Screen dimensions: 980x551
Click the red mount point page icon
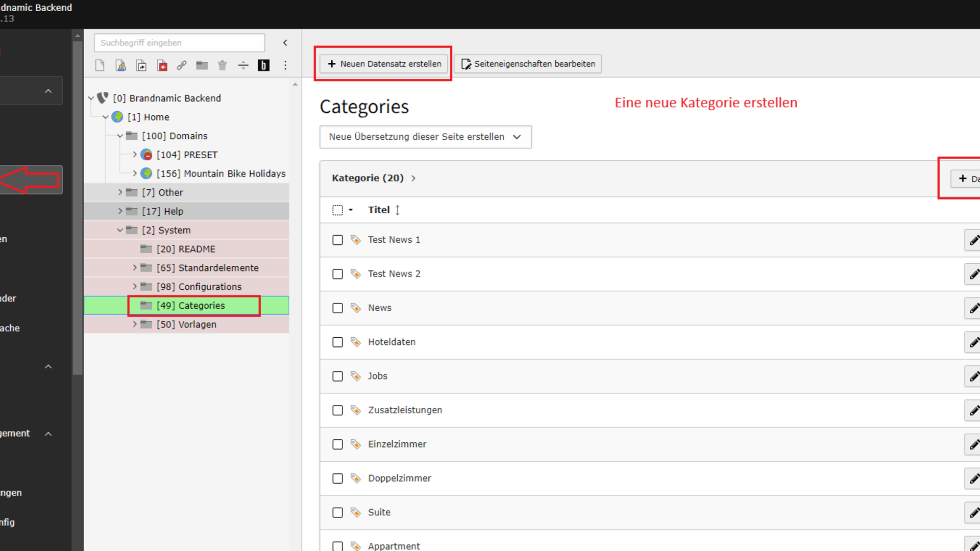[x=162, y=65]
